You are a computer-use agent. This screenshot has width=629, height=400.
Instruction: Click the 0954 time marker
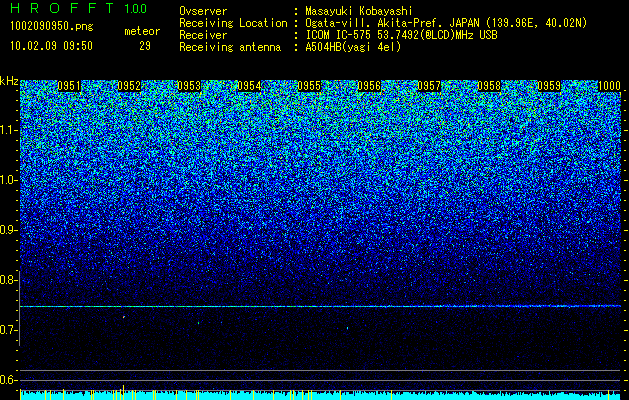[x=249, y=86]
